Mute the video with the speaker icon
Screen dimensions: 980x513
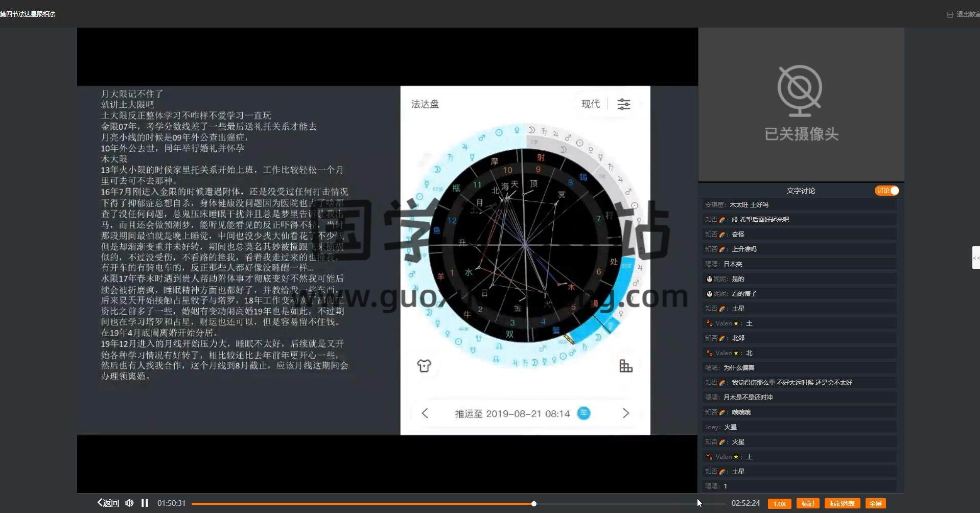pyautogui.click(x=129, y=503)
